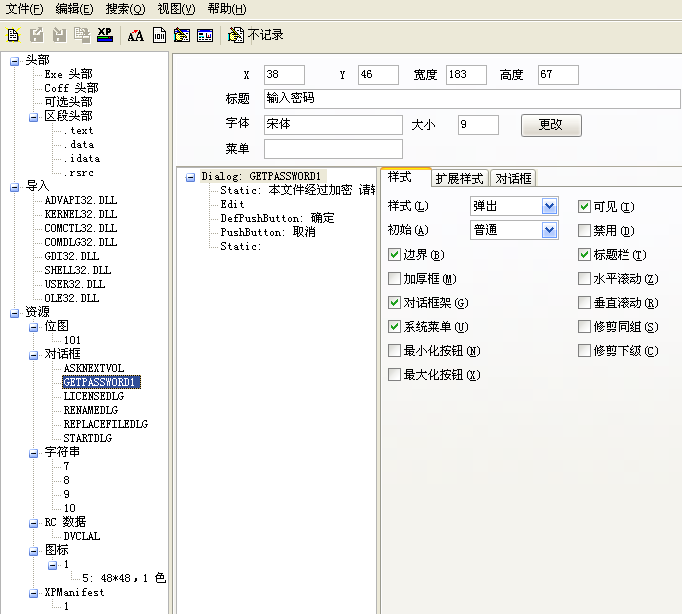This screenshot has height=614, width=682.
Task: Click the dialog preview window icon
Action: [205, 35]
